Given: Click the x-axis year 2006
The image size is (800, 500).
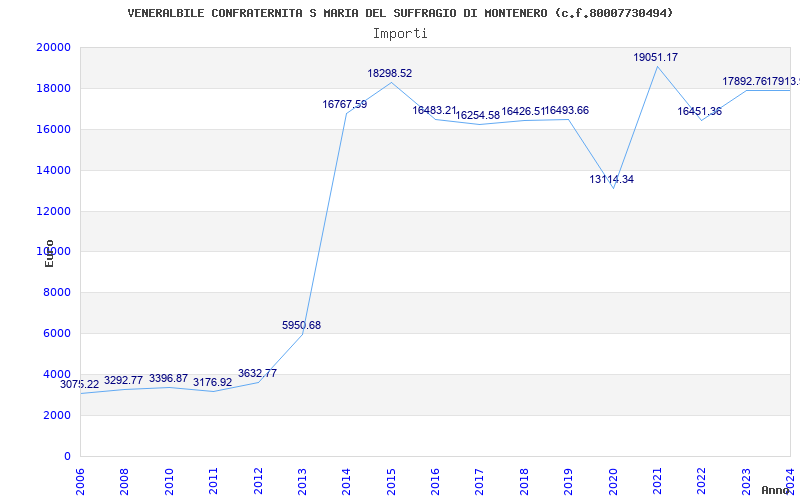Looking at the screenshot, I should click(80, 482).
